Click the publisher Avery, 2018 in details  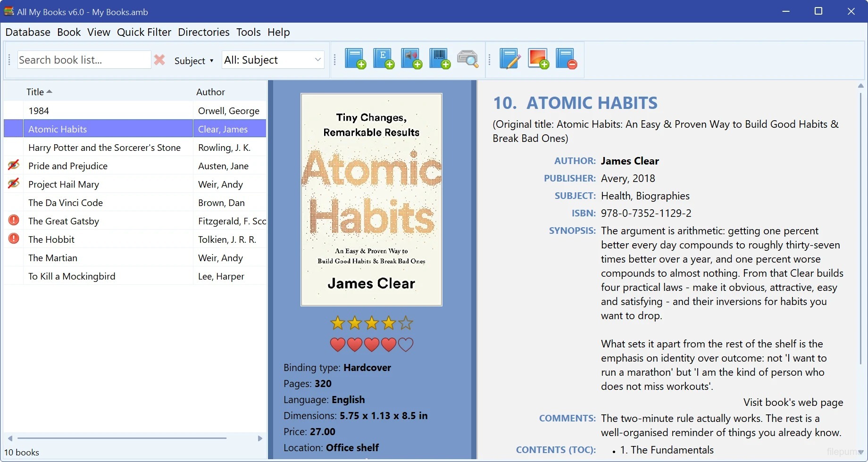pyautogui.click(x=628, y=178)
